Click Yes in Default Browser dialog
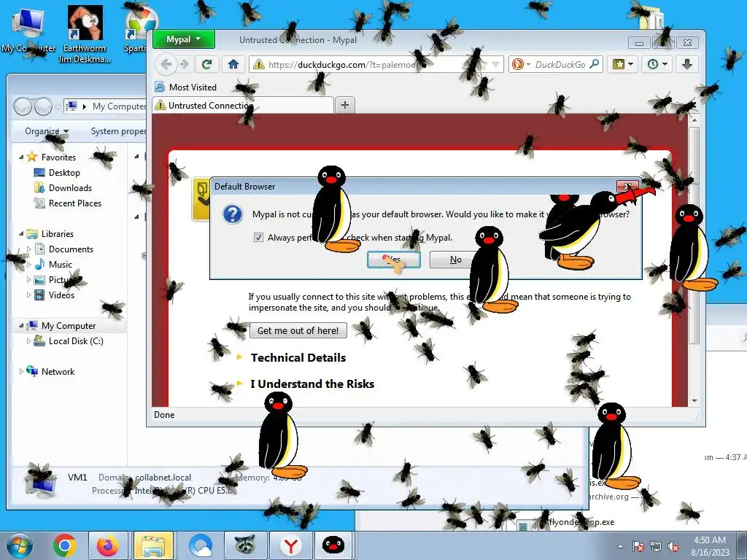747x560 pixels. click(393, 260)
